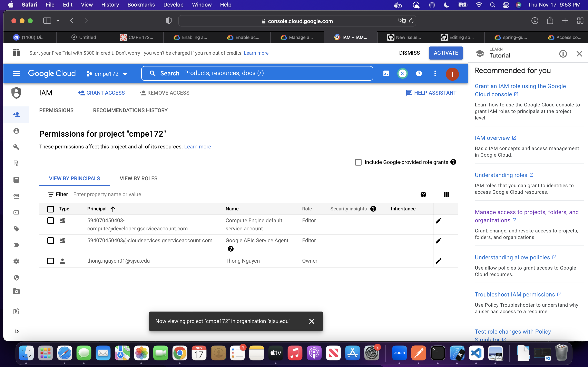This screenshot has width=588, height=367.
Task: Open the IAM overview tutorial link
Action: coord(492,138)
